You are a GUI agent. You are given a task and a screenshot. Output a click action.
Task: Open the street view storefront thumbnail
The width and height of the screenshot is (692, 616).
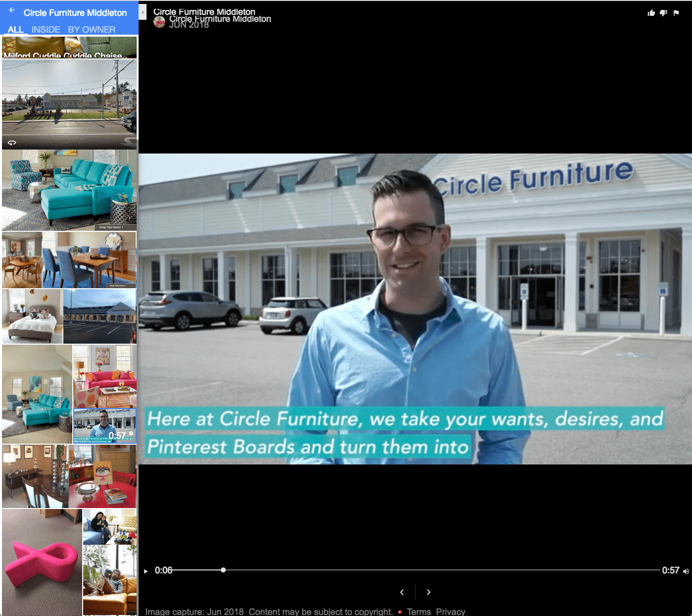69,104
